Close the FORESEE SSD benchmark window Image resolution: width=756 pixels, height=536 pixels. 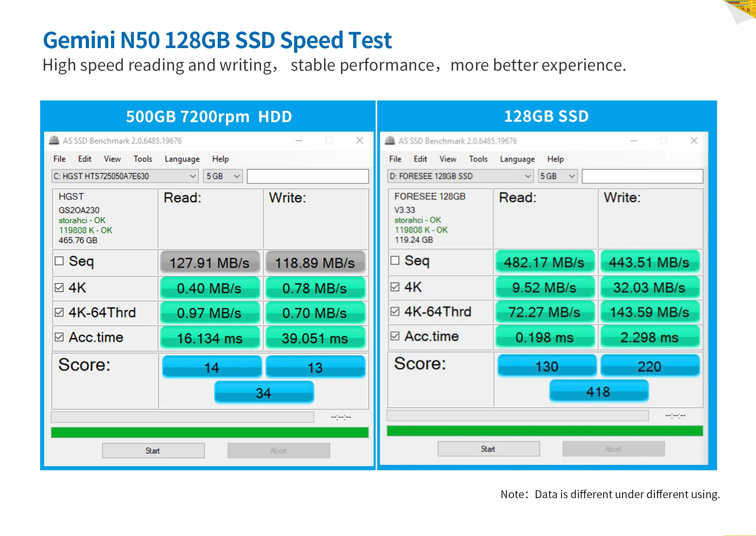coord(694,141)
